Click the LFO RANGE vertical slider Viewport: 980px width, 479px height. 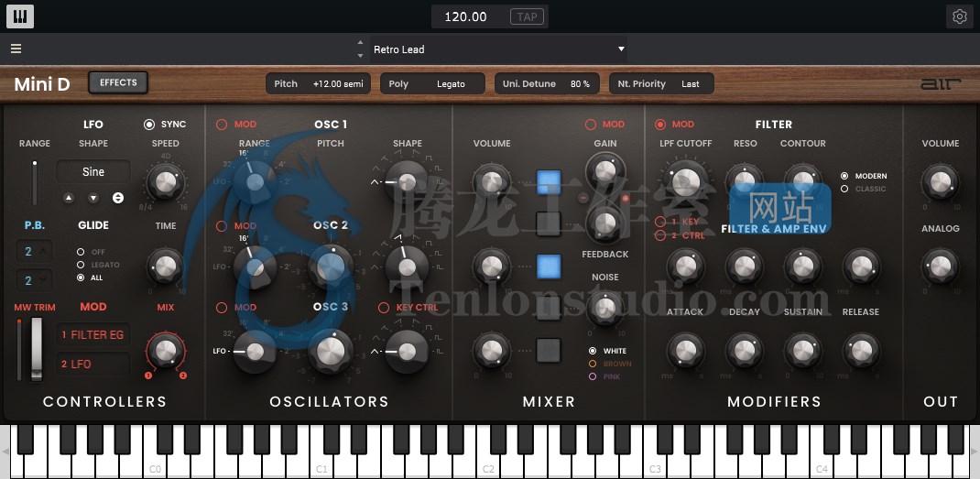tap(35, 182)
